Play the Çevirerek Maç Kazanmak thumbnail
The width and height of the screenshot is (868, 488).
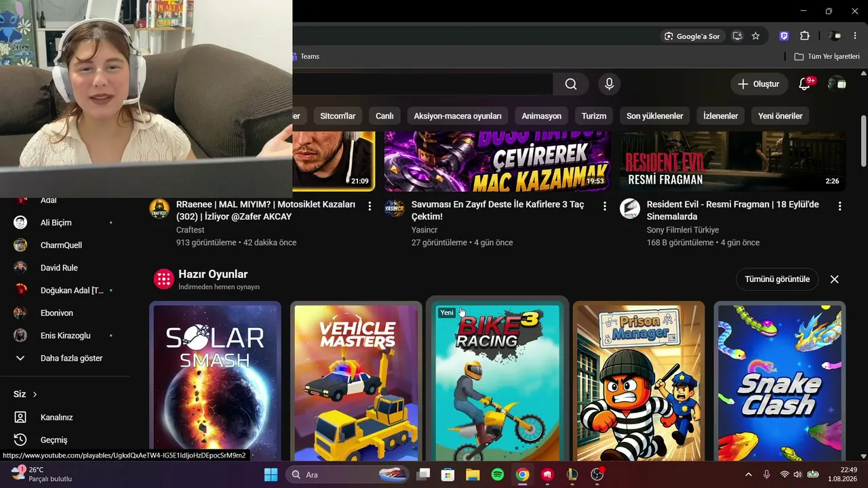tap(498, 161)
